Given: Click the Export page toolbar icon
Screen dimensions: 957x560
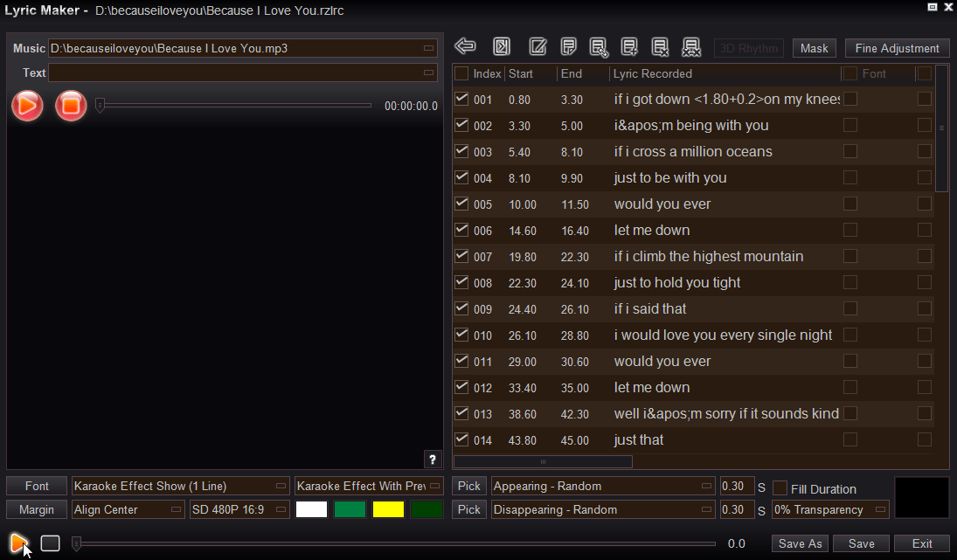Looking at the screenshot, I should pyautogui.click(x=501, y=46).
